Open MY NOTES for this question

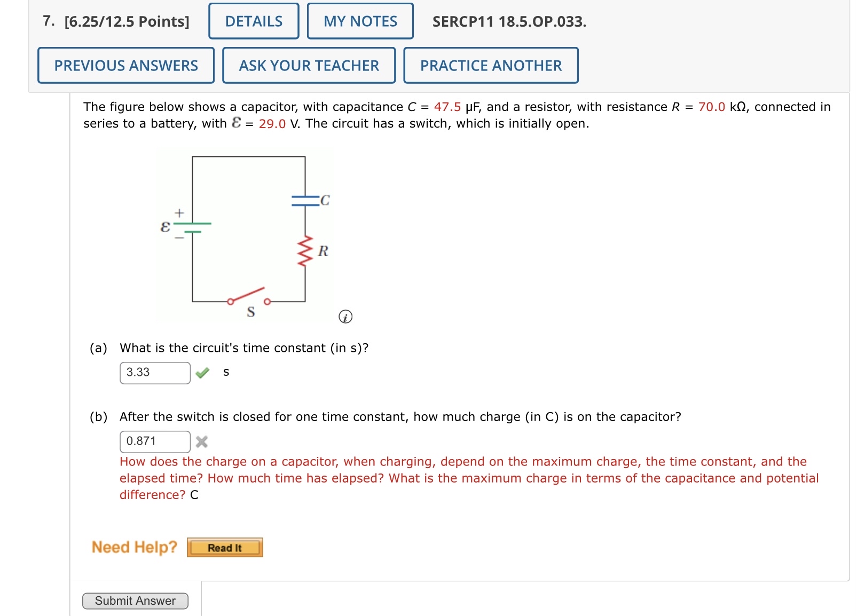tap(360, 21)
